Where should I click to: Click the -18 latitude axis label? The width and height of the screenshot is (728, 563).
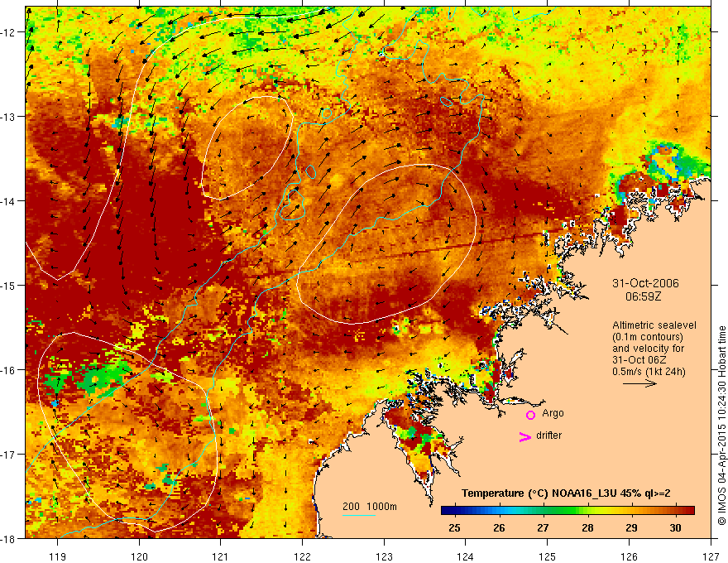[x=9, y=538]
